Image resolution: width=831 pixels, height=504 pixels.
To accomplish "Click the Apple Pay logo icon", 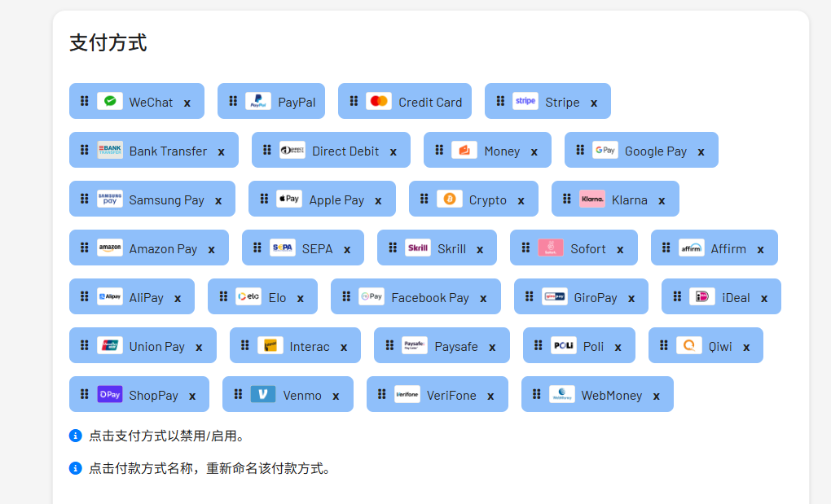I will (289, 199).
